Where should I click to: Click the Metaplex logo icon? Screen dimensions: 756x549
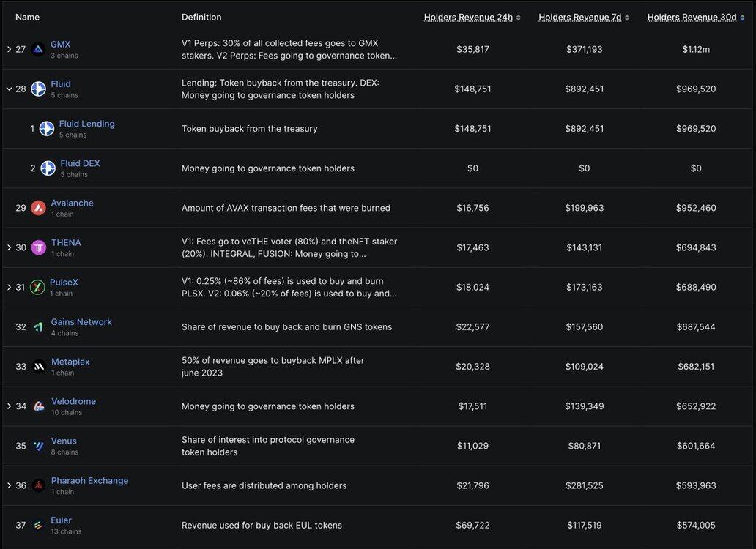39,367
